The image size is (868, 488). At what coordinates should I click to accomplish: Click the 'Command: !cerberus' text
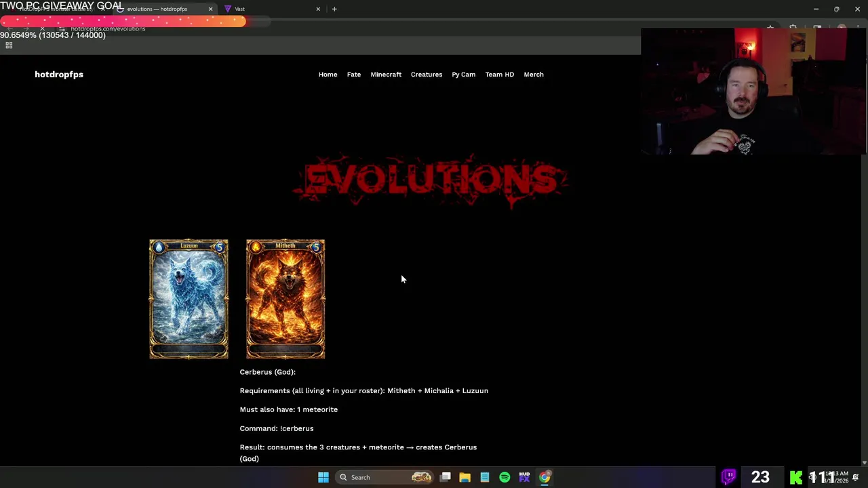276,429
